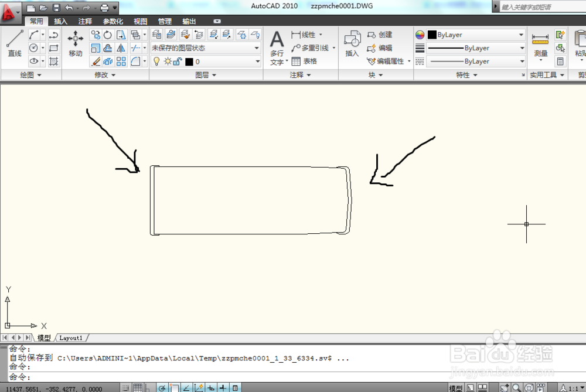
Task: Open Layer Properties manager icon
Action: point(156,35)
